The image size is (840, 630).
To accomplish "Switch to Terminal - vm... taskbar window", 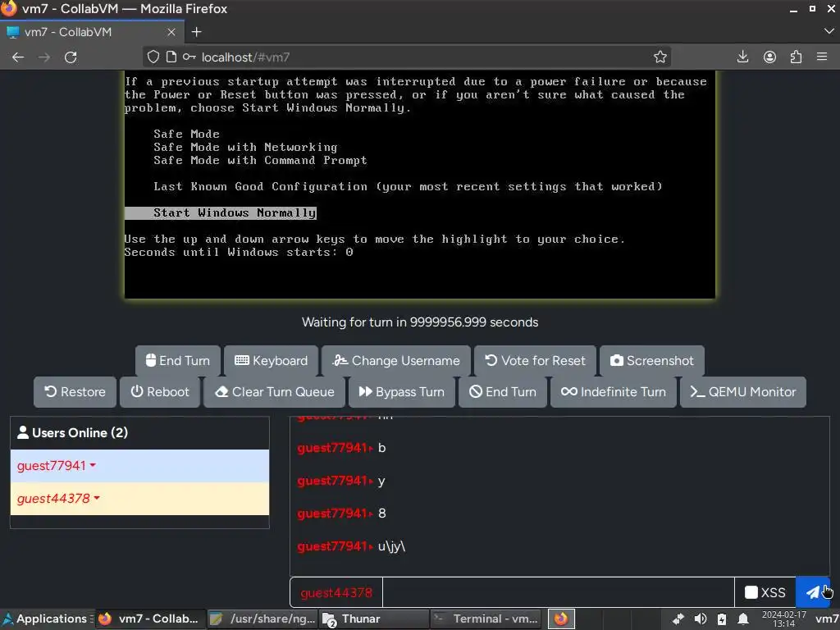I will [x=486, y=619].
